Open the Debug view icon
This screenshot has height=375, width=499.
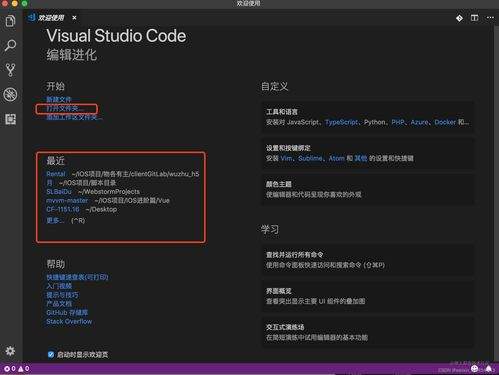coord(10,94)
